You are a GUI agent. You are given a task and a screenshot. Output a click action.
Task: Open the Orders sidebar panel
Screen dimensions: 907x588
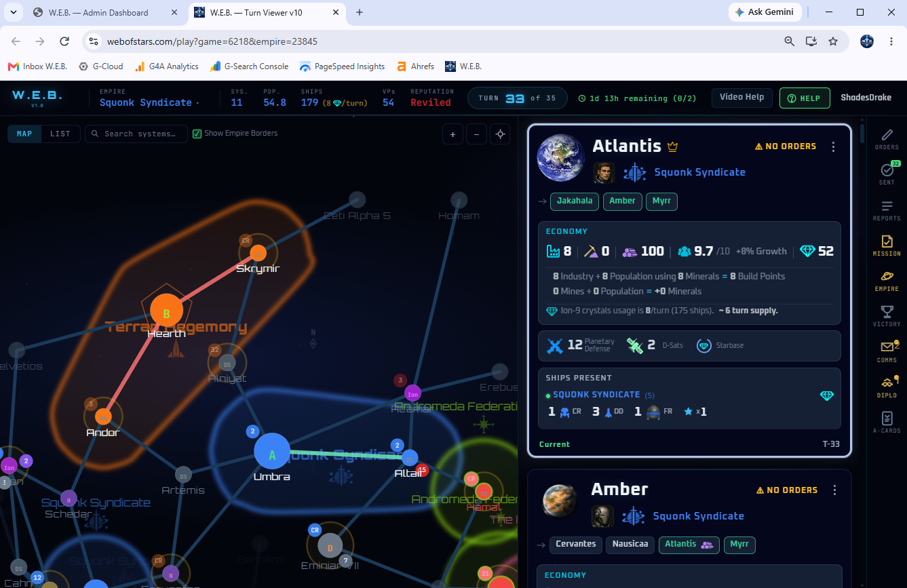coord(887,138)
